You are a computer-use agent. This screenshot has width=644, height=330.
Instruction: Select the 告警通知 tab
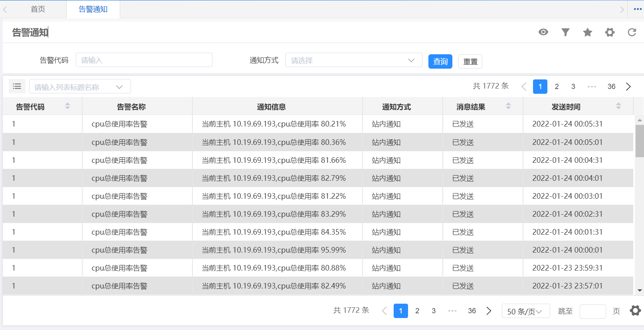[93, 9]
